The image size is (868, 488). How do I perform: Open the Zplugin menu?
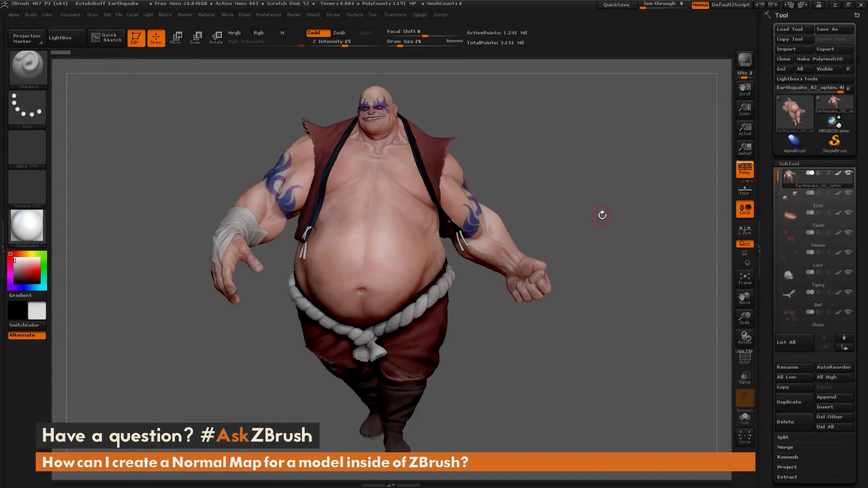[x=420, y=15]
